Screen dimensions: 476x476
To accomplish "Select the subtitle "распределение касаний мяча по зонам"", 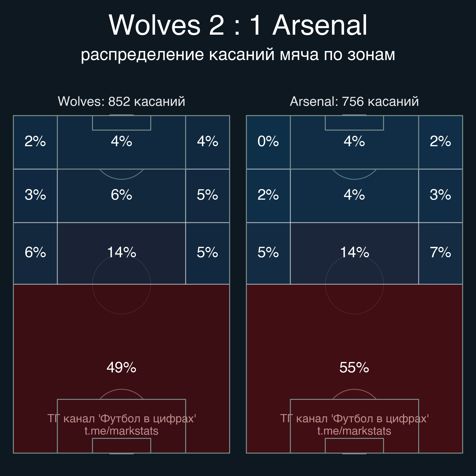I will (x=238, y=55).
